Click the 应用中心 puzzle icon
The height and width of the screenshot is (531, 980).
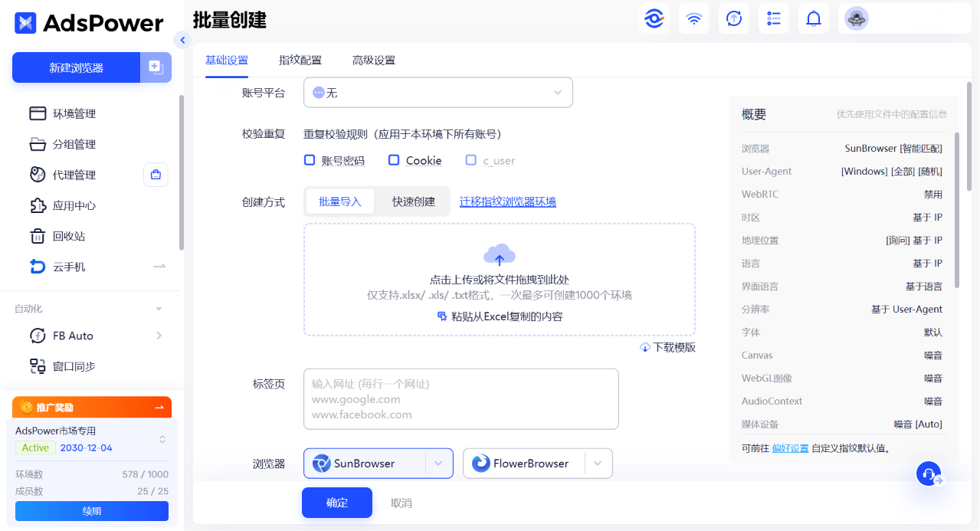[x=38, y=205]
